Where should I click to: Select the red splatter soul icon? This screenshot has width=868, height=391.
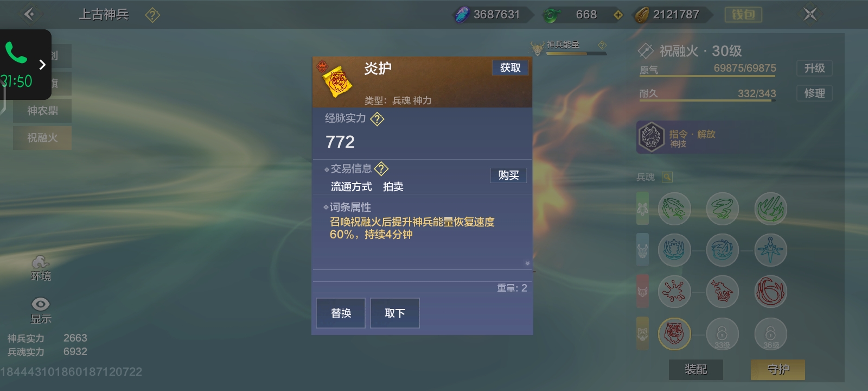674,291
